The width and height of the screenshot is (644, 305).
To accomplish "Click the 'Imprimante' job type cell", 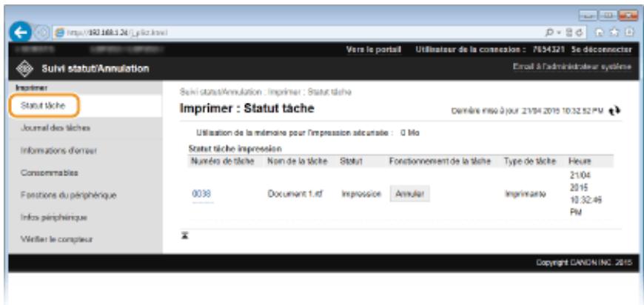I will coord(526,194).
